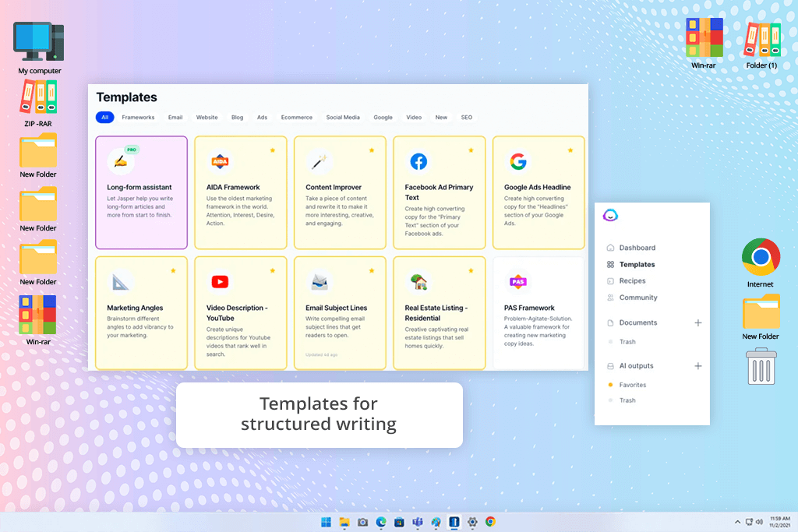Click the plus button next to AI outputs
Viewport: 798px width, 532px height.
697,365
